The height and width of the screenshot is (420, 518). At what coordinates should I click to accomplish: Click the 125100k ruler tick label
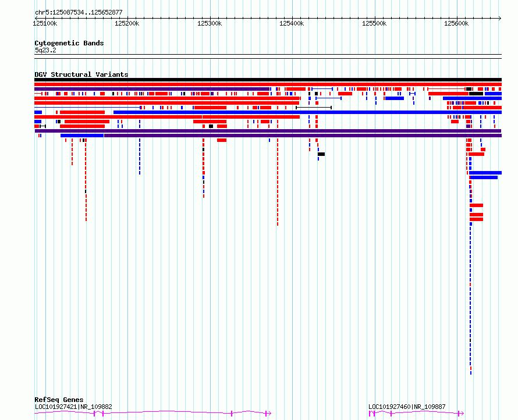pyautogui.click(x=45, y=23)
